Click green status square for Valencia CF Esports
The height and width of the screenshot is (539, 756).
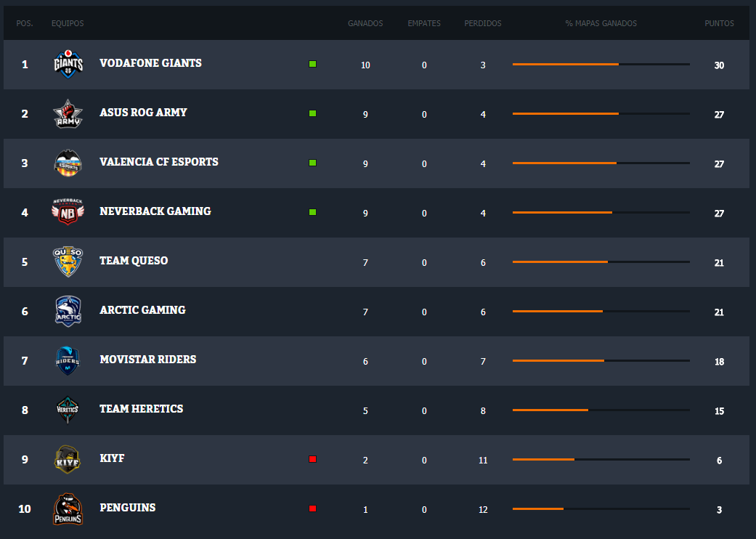[312, 163]
